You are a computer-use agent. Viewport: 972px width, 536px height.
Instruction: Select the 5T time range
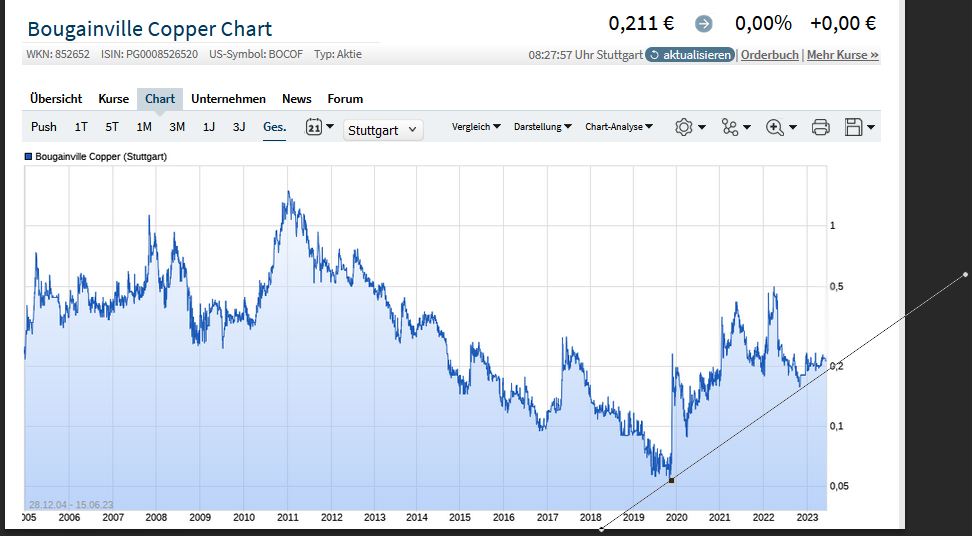[112, 127]
